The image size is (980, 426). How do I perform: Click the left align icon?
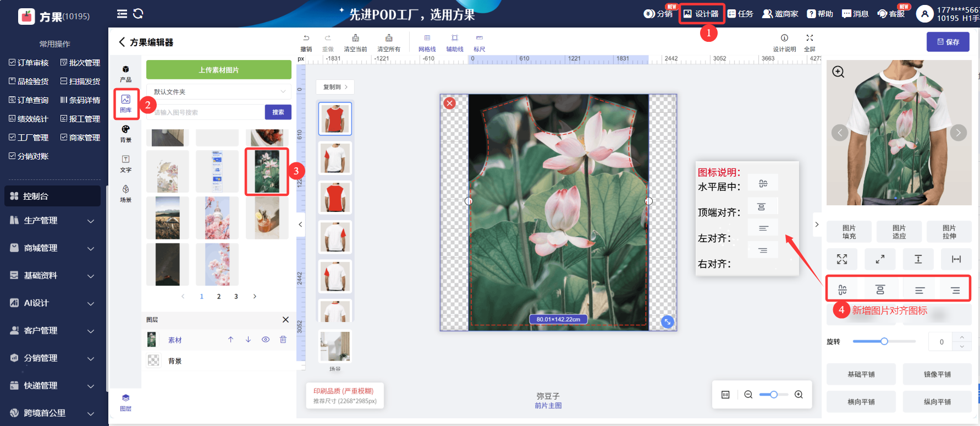click(x=920, y=290)
